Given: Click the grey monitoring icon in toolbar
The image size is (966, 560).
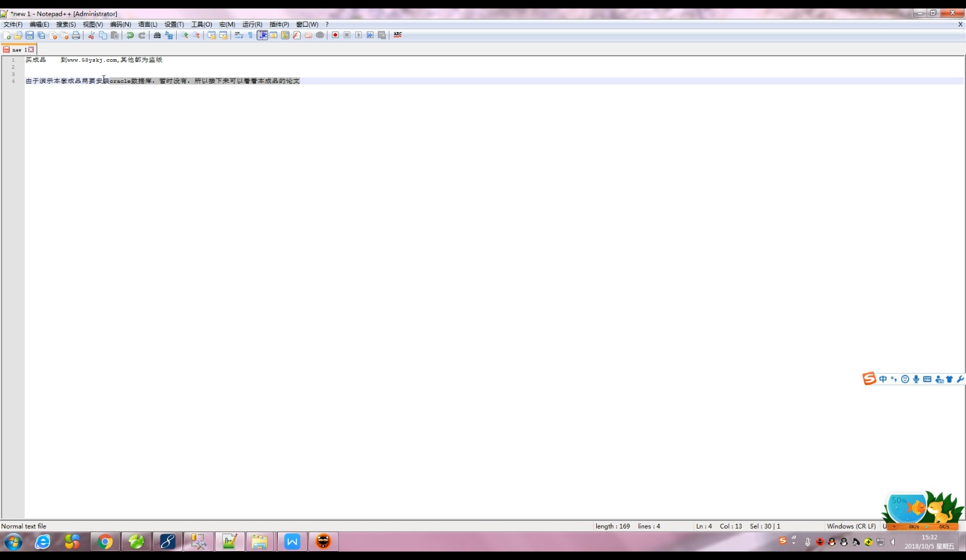Looking at the screenshot, I should point(320,35).
